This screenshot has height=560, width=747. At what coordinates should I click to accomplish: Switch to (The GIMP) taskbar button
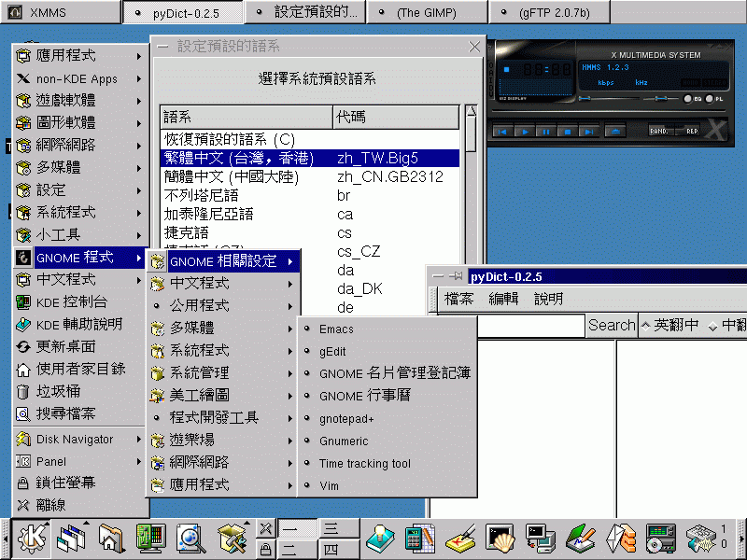coord(428,12)
